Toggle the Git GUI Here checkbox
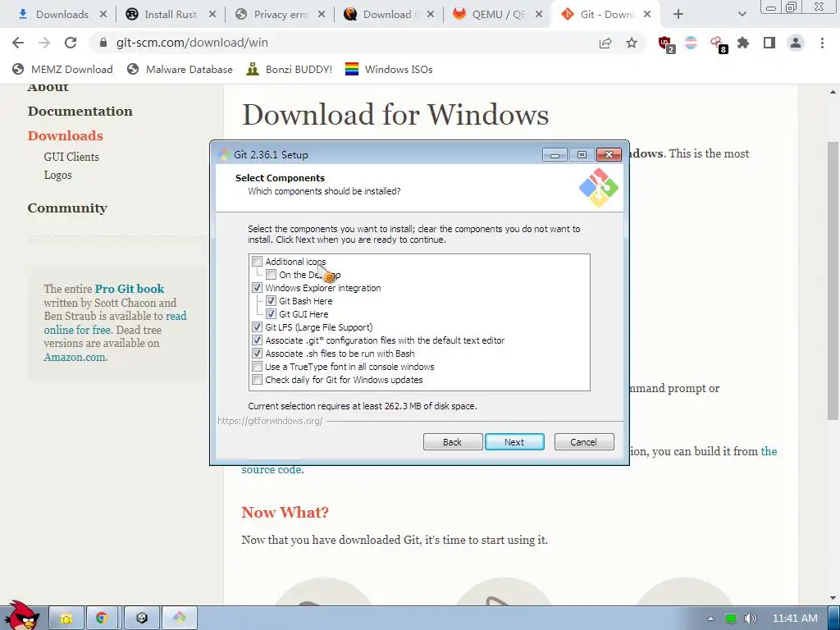 coord(271,314)
